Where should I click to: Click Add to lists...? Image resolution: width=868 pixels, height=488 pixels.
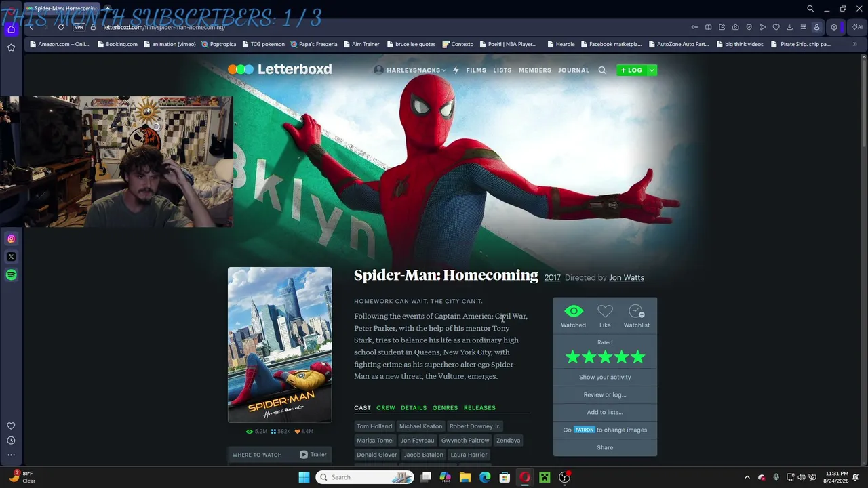(x=605, y=412)
